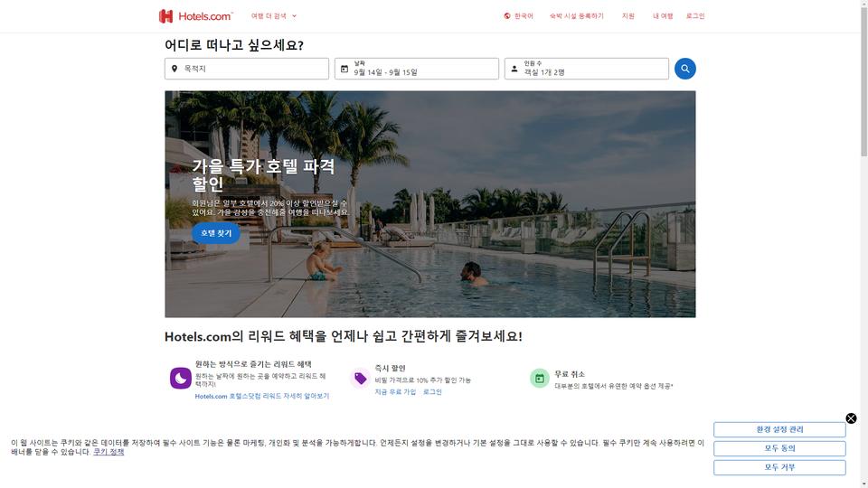Click the 쿠키 정책 link
The image size is (868, 488).
[x=108, y=452]
